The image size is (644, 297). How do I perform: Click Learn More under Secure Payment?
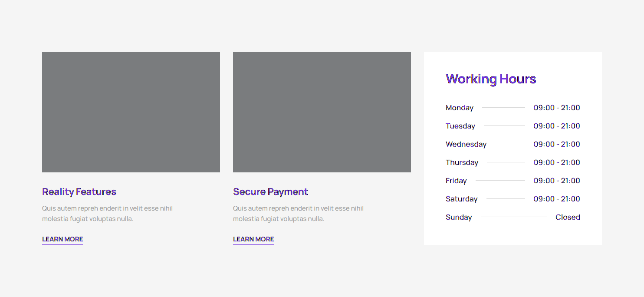click(x=253, y=239)
